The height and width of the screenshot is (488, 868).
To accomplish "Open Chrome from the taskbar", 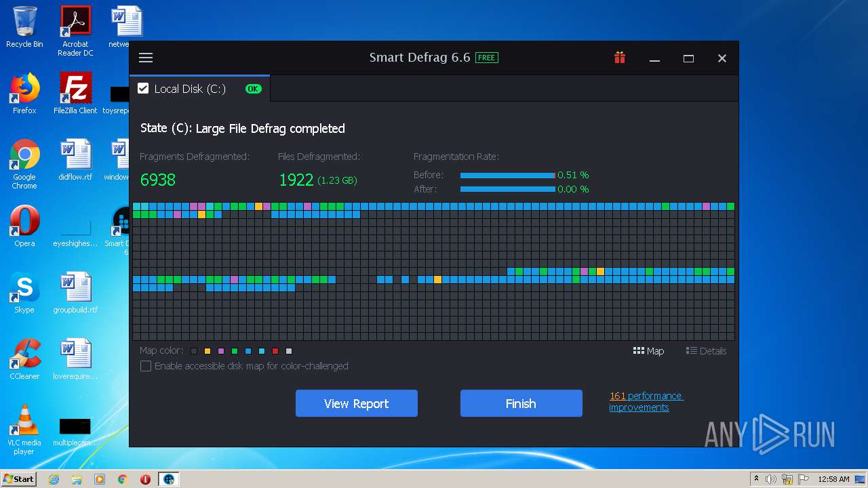I will click(x=123, y=479).
